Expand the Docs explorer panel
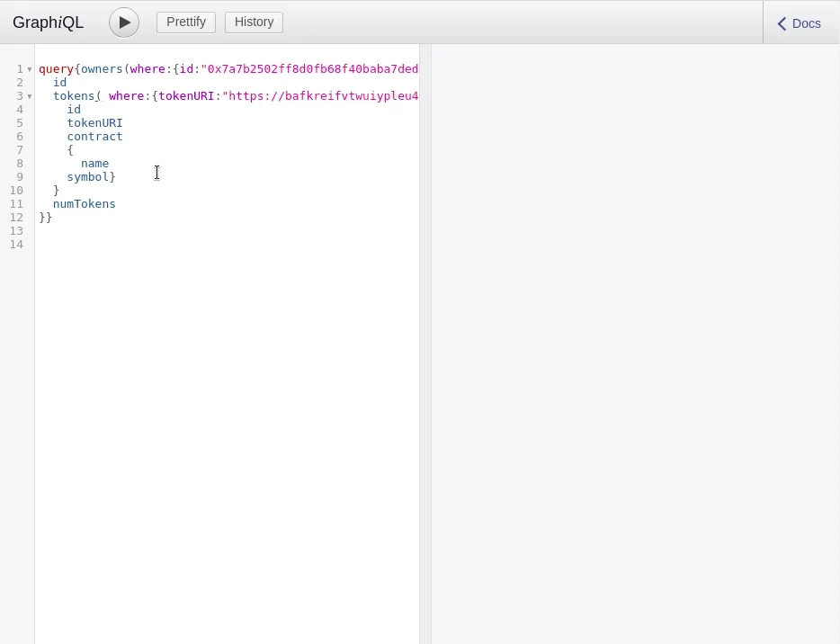 (x=800, y=23)
